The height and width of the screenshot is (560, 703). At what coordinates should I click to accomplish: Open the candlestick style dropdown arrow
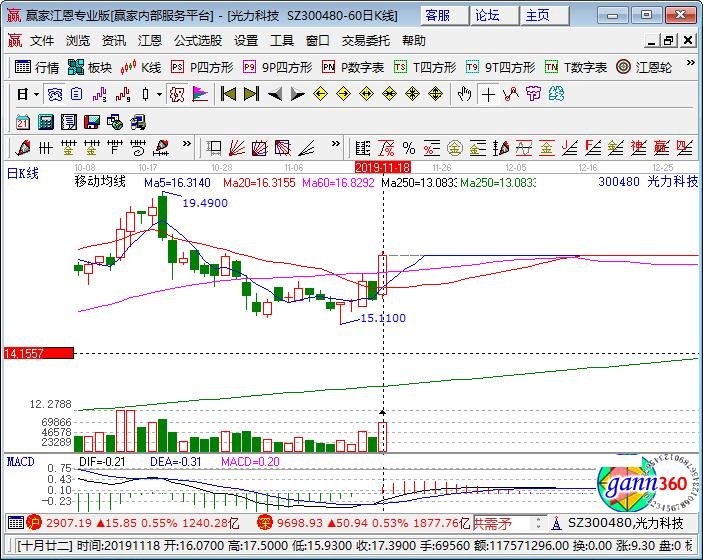159,94
